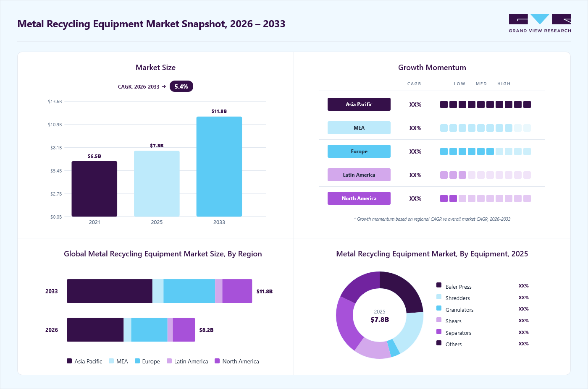Click the growth momentum footnote text
Screen dimensions: 588x389
(432, 219)
